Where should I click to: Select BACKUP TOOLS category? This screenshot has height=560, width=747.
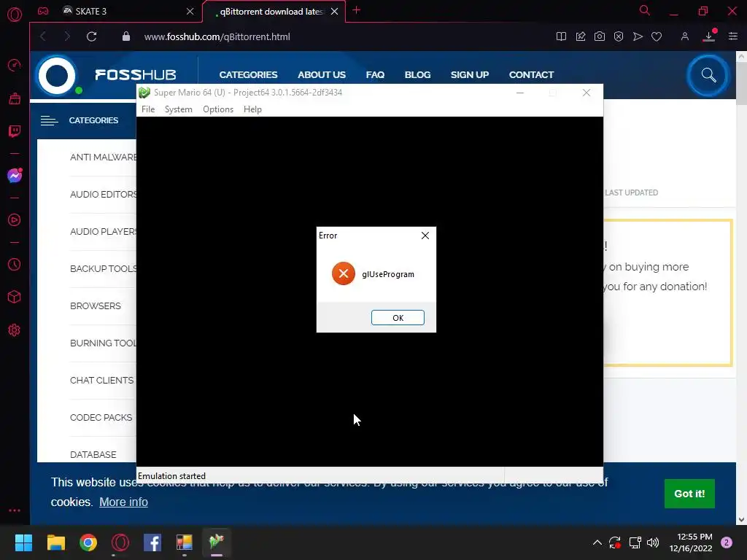103,268
